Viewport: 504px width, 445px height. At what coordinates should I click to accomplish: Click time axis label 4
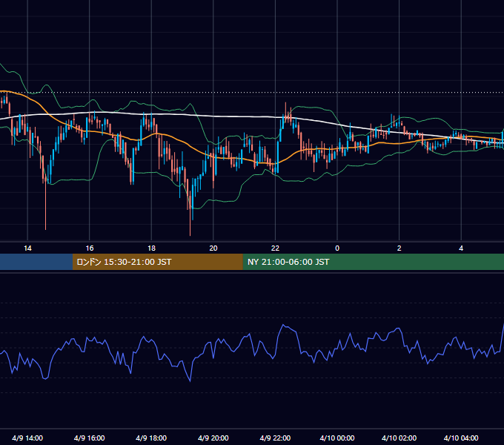coord(461,248)
